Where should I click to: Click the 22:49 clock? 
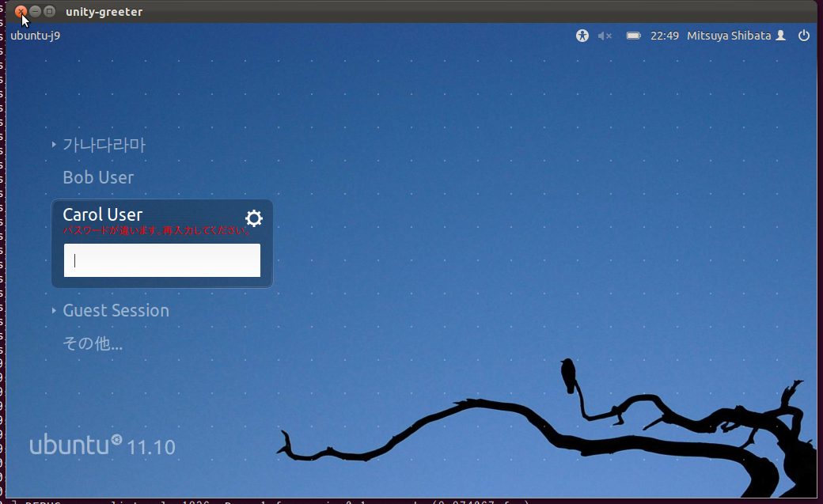tap(665, 36)
